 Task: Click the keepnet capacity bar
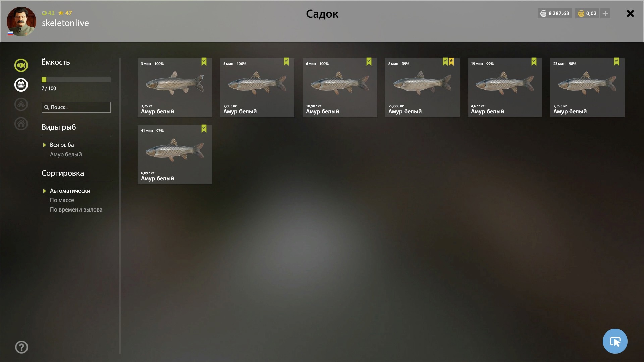click(x=76, y=80)
